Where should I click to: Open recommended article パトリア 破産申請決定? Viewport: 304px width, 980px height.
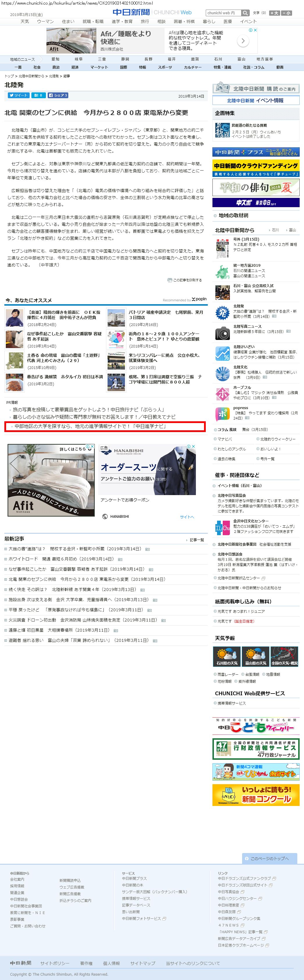[x=166, y=315]
